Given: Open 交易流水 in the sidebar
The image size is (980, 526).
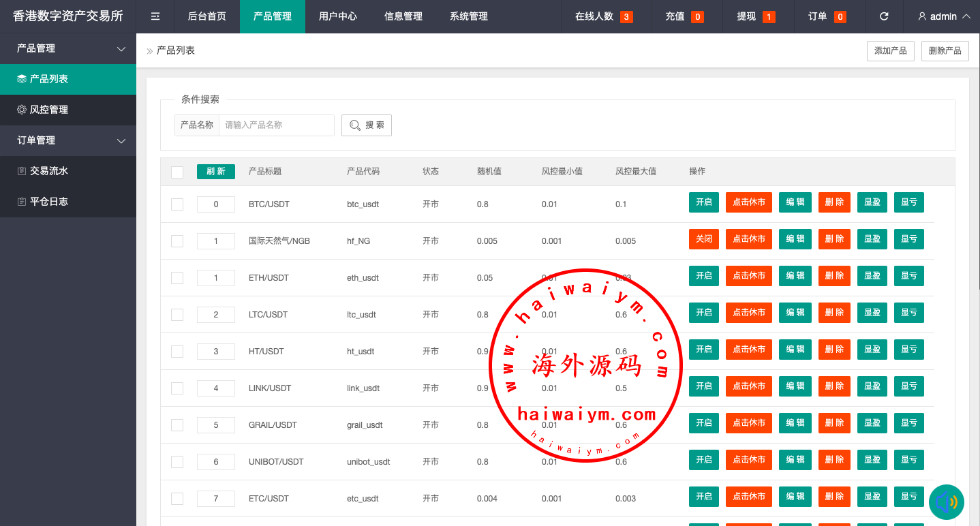Looking at the screenshot, I should point(68,171).
